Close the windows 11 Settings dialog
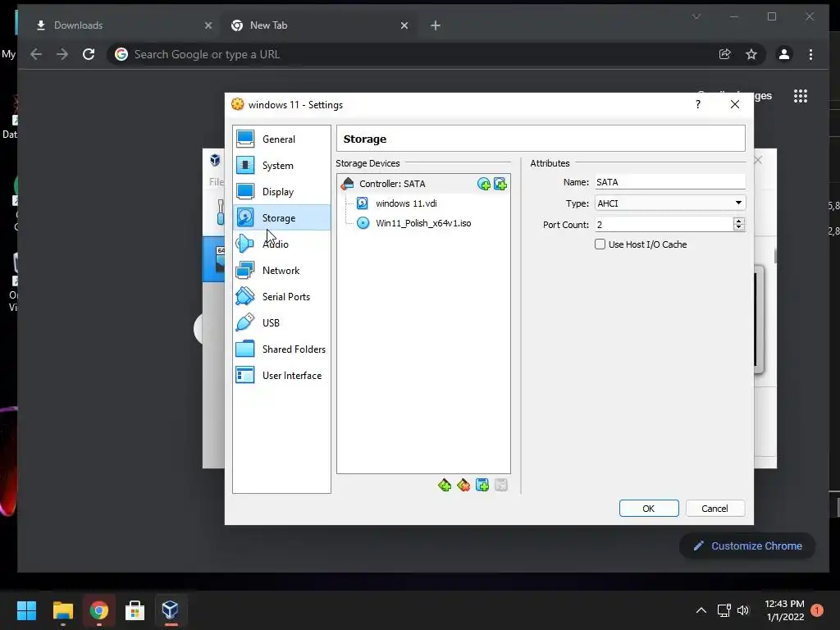The image size is (840, 630). click(735, 104)
